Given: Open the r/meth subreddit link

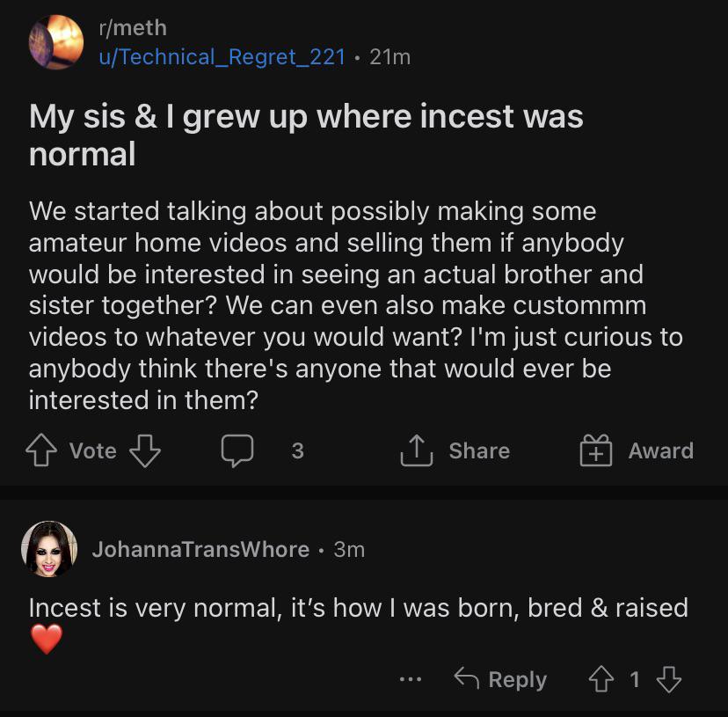Looking at the screenshot, I should 132,28.
